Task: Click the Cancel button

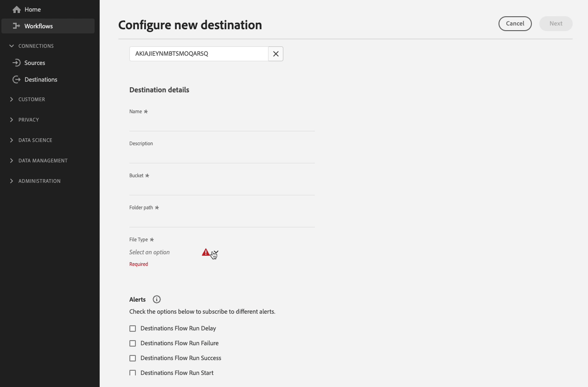Action: [x=515, y=23]
